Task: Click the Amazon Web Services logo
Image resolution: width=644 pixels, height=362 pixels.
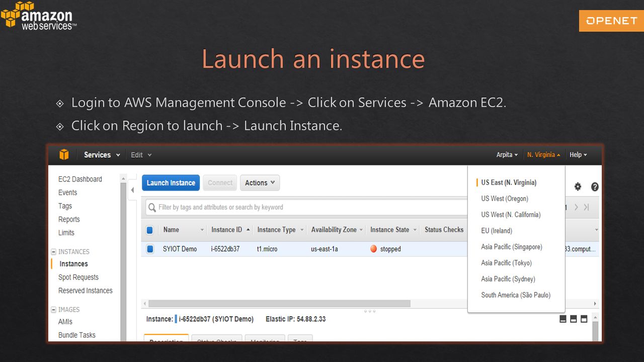Action: 38,16
